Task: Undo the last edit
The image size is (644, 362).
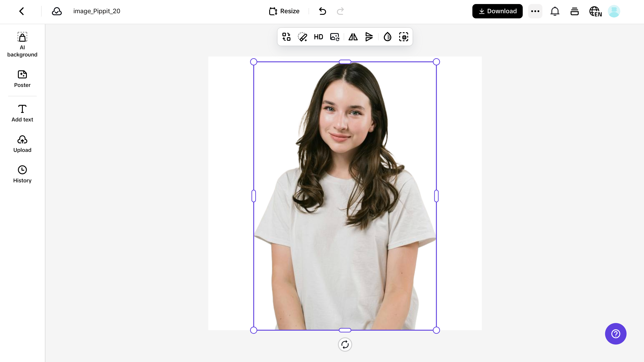Action: coord(322,11)
